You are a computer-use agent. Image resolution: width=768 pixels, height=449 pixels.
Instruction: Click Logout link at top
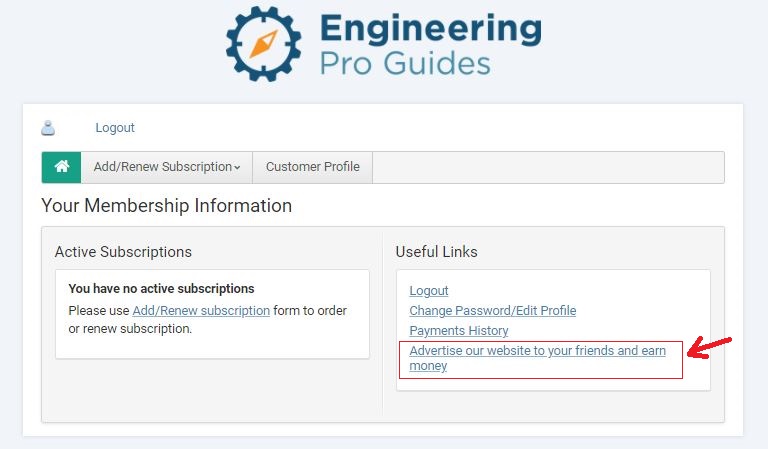point(115,128)
